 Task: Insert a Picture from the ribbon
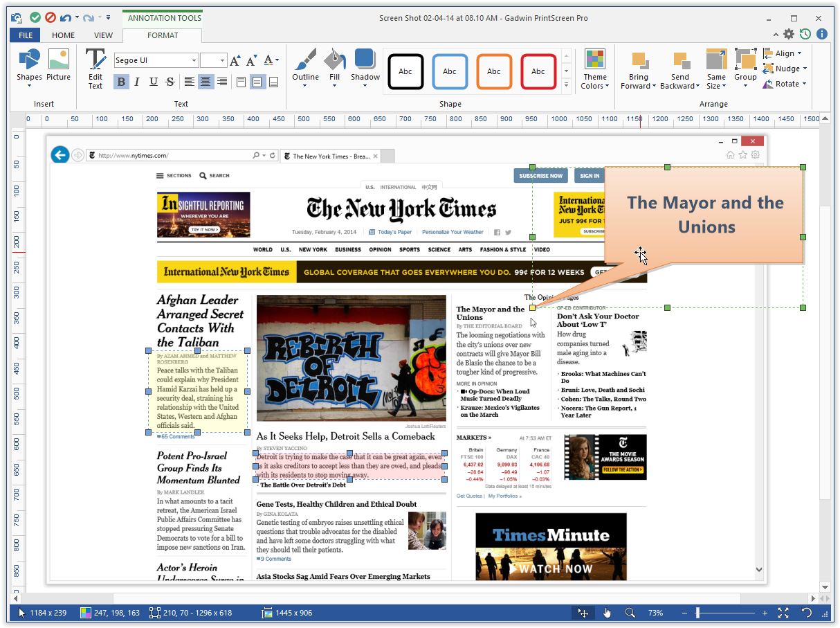(x=59, y=66)
